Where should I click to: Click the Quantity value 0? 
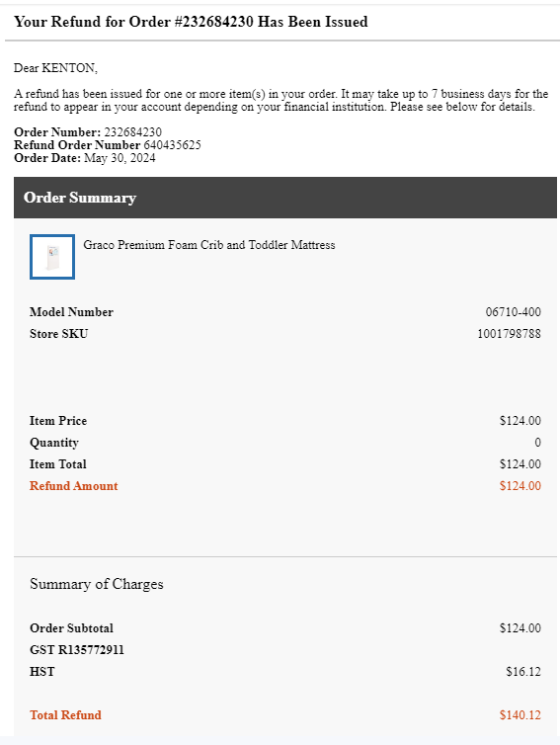(x=537, y=443)
